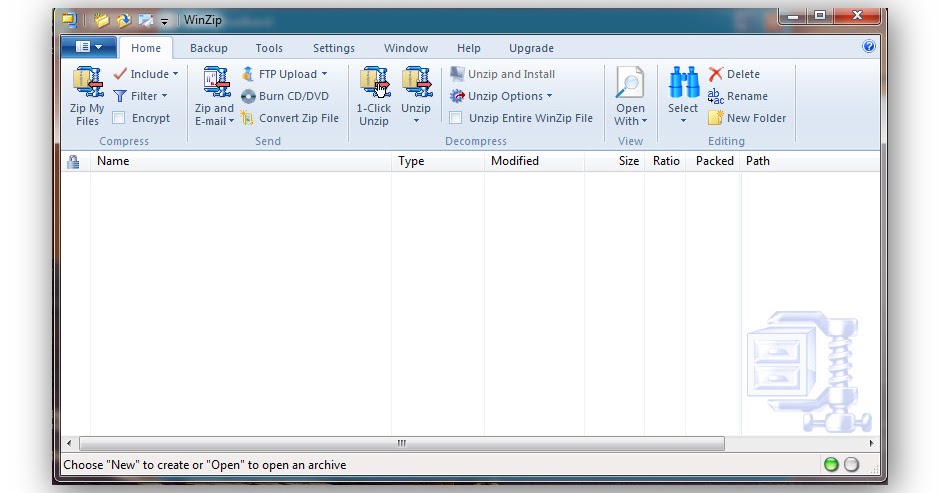Click the Delete red X icon
The width and height of the screenshot is (940, 493).
[716, 74]
